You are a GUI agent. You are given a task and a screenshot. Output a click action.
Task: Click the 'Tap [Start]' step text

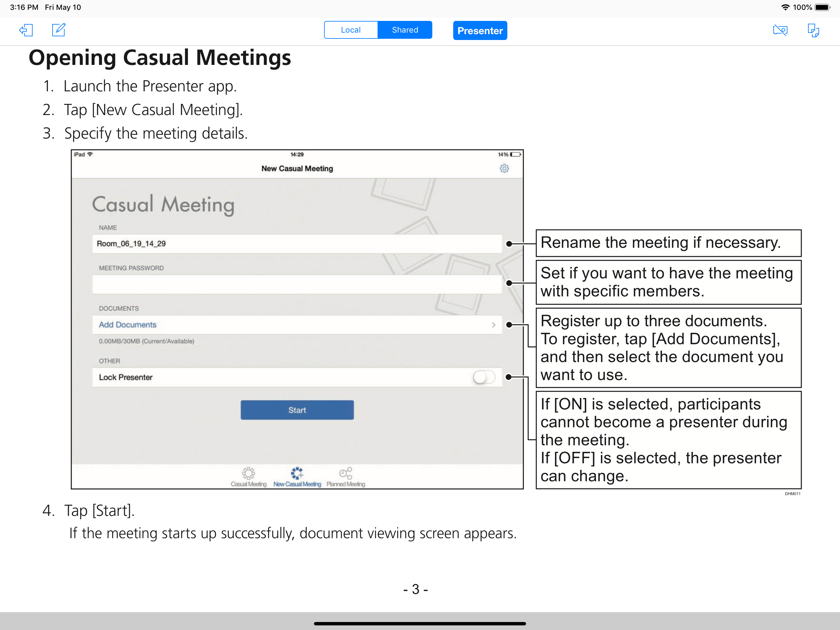tap(99, 511)
